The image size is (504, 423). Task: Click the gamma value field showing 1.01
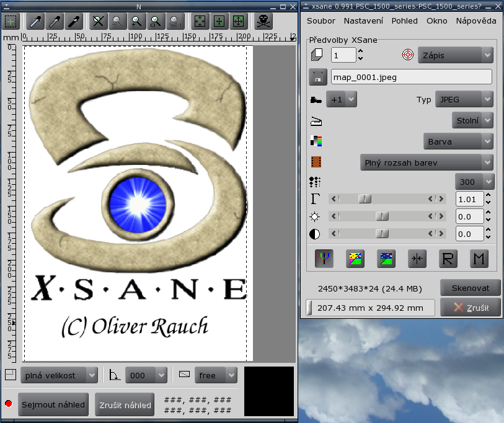(470, 199)
